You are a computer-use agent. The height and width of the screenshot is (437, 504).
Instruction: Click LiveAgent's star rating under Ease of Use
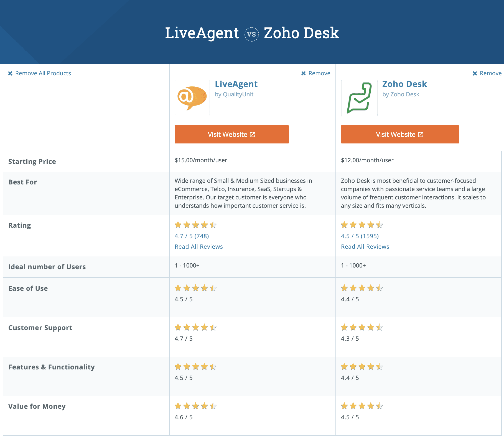click(195, 288)
